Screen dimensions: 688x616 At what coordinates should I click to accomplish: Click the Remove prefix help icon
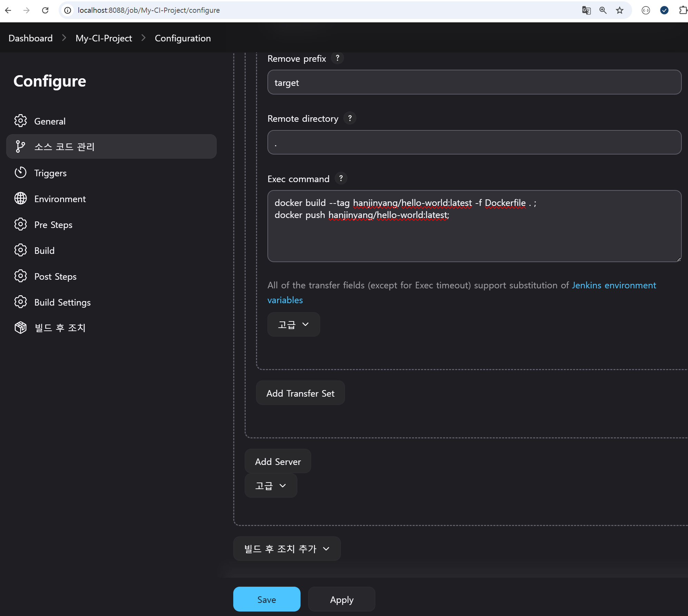337,58
